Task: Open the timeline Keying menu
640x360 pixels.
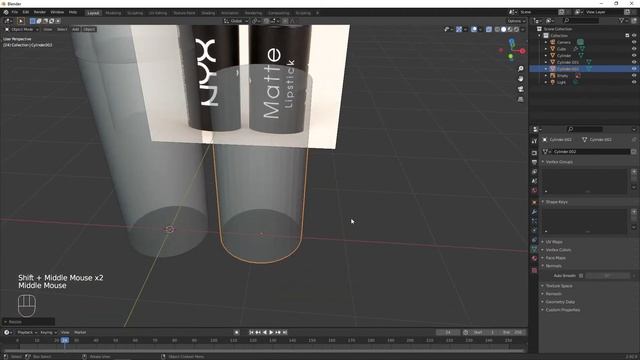Action: pyautogui.click(x=49, y=332)
